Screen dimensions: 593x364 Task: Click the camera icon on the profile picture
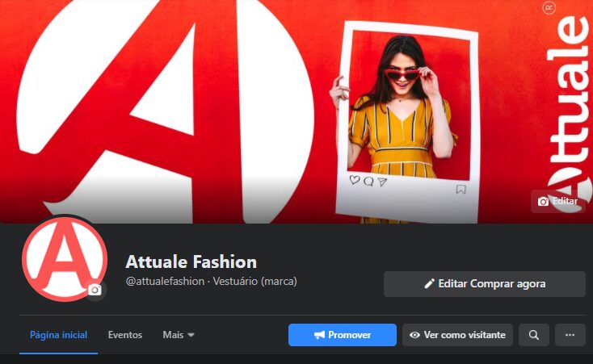pos(95,290)
